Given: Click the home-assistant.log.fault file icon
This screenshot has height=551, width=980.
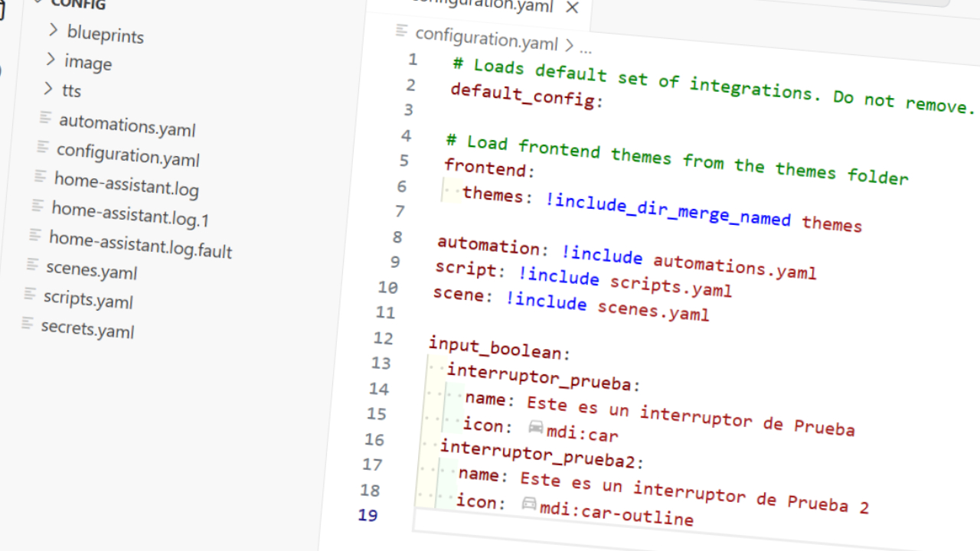Looking at the screenshot, I should [x=34, y=234].
